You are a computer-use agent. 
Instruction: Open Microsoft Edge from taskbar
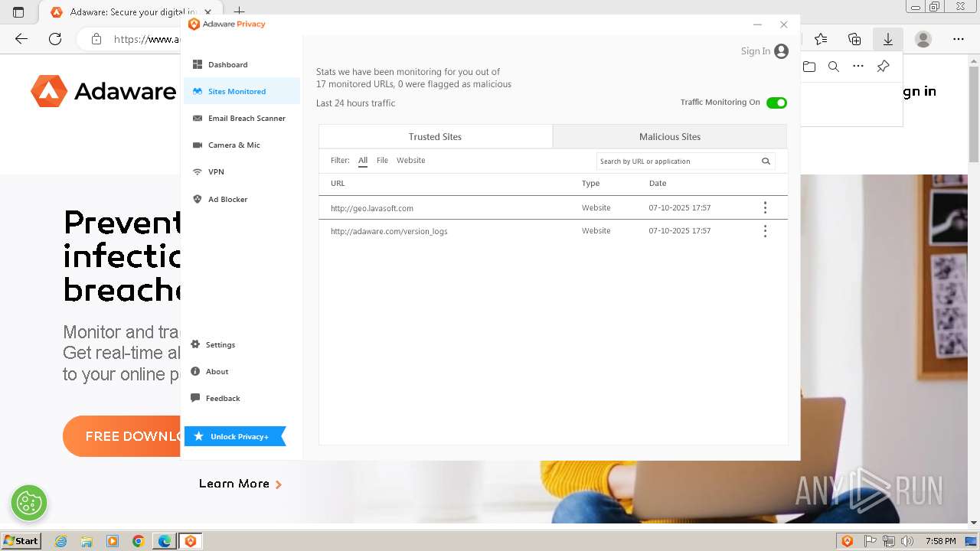(165, 541)
